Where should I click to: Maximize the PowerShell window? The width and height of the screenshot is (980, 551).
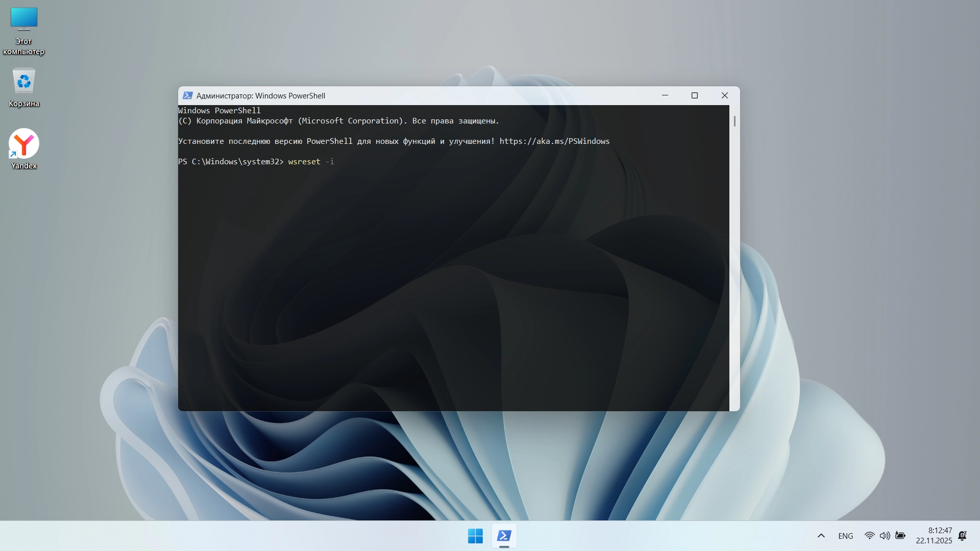pos(694,95)
